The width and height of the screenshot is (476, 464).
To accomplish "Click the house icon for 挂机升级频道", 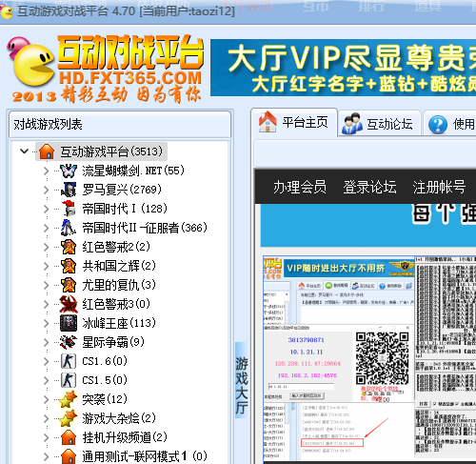I will (x=69, y=437).
